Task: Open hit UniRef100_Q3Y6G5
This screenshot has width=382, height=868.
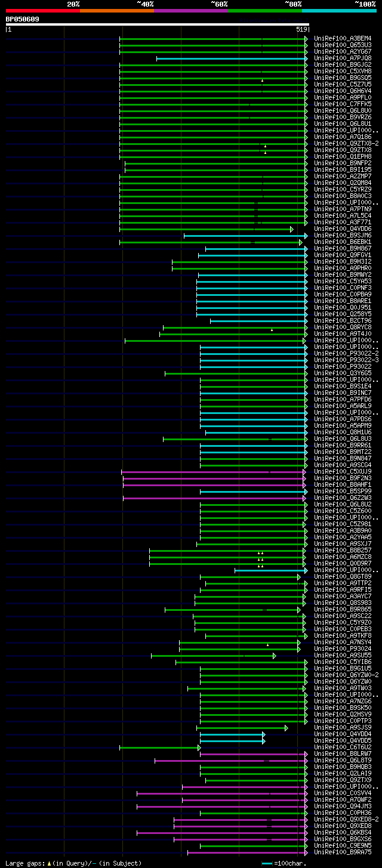Action: (x=343, y=373)
